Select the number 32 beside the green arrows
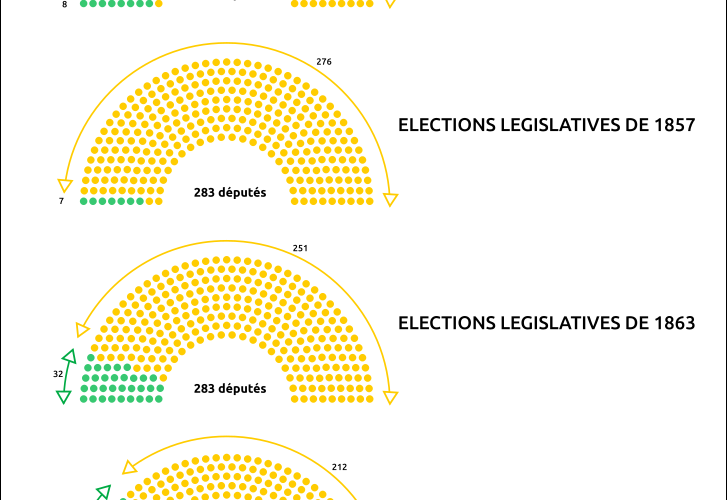The image size is (727, 500). [58, 374]
